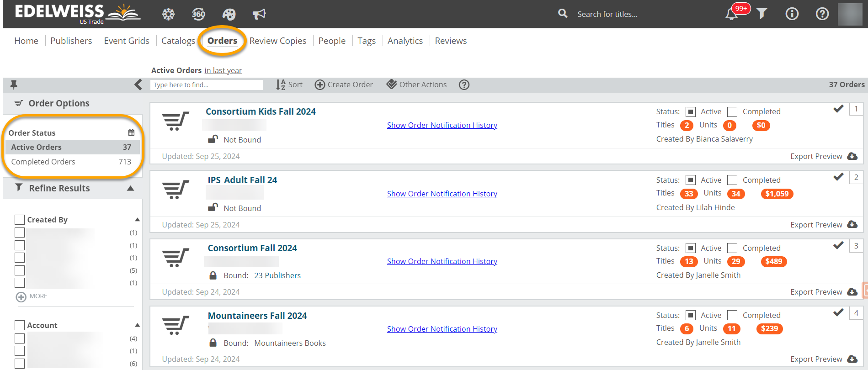The image size is (868, 370).
Task: Toggle Active status for Consortium Fall 2024
Action: (691, 248)
